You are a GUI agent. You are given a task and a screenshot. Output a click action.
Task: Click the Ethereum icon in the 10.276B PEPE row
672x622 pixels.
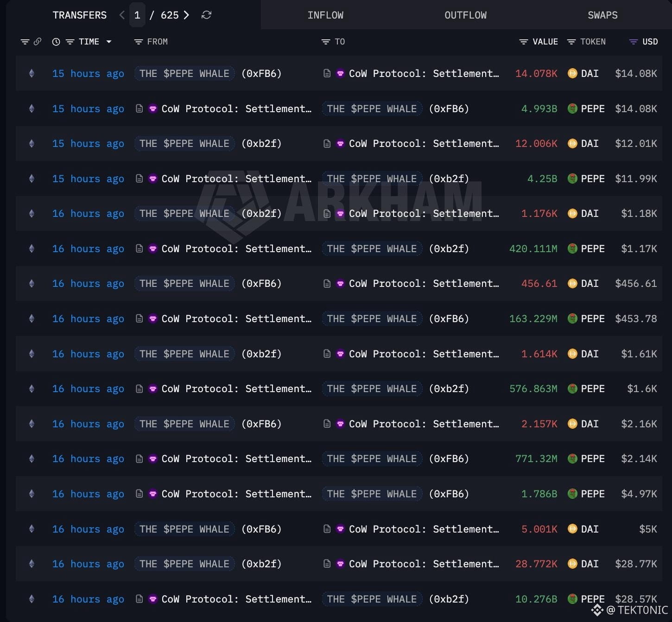click(32, 599)
